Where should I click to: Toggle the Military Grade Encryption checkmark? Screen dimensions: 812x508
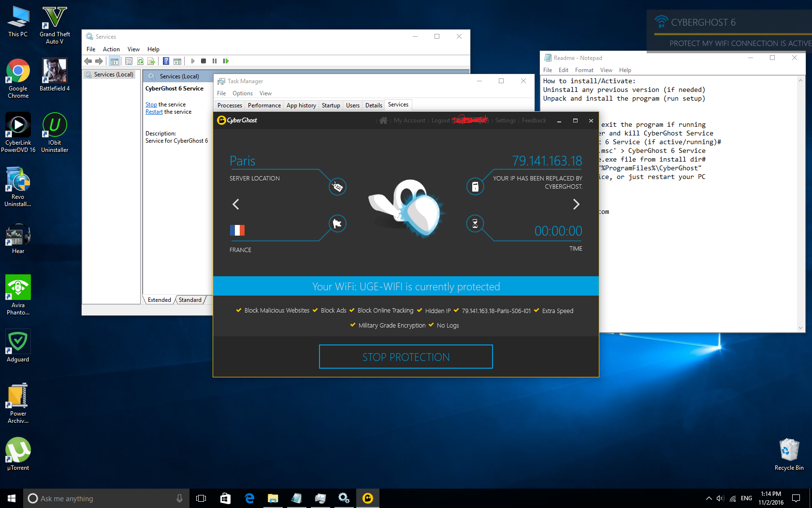pyautogui.click(x=353, y=325)
